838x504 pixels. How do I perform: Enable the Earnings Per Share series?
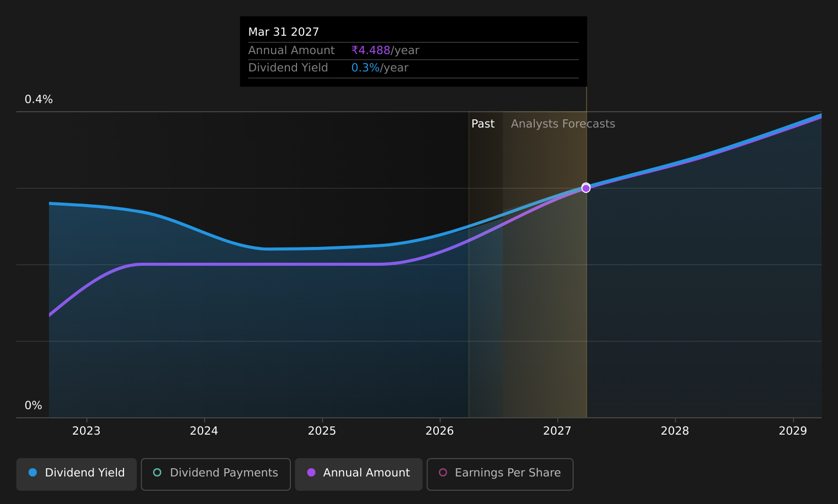point(500,474)
